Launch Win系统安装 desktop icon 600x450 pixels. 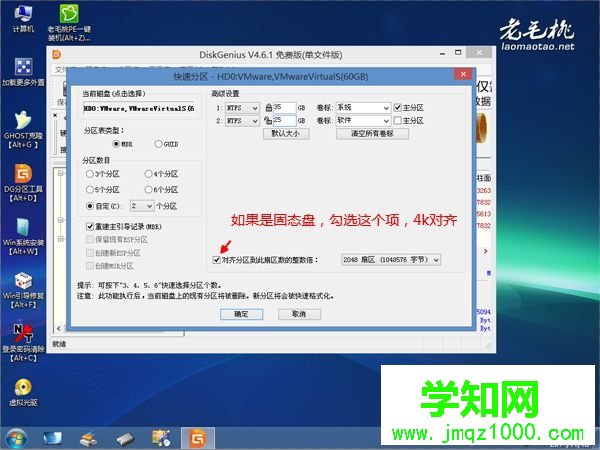[23, 236]
